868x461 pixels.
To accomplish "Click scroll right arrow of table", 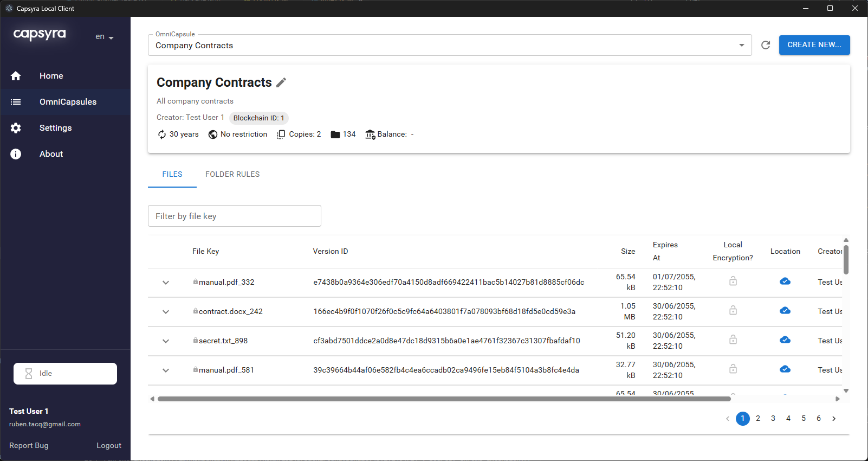I will [838, 399].
